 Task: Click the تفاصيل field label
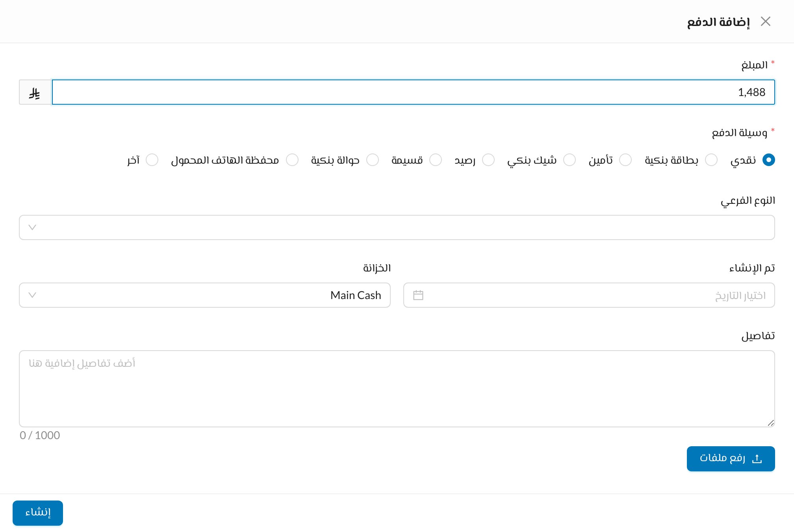[758, 336]
